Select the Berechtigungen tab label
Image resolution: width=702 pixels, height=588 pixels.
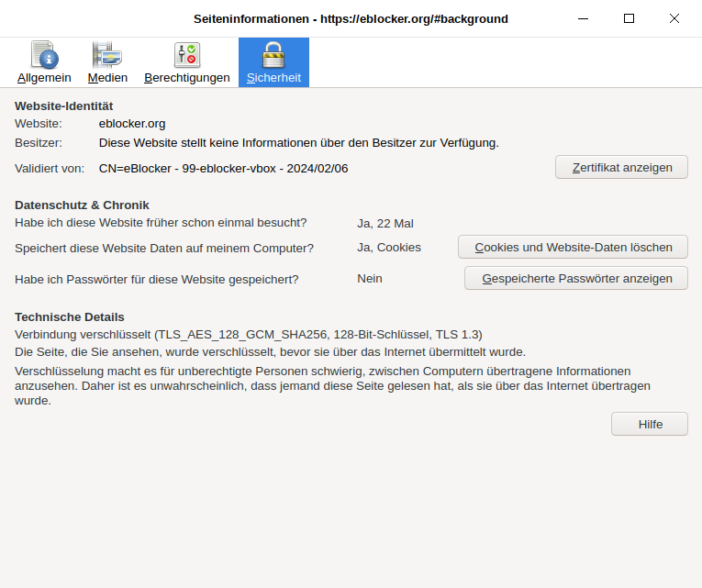coord(187,78)
